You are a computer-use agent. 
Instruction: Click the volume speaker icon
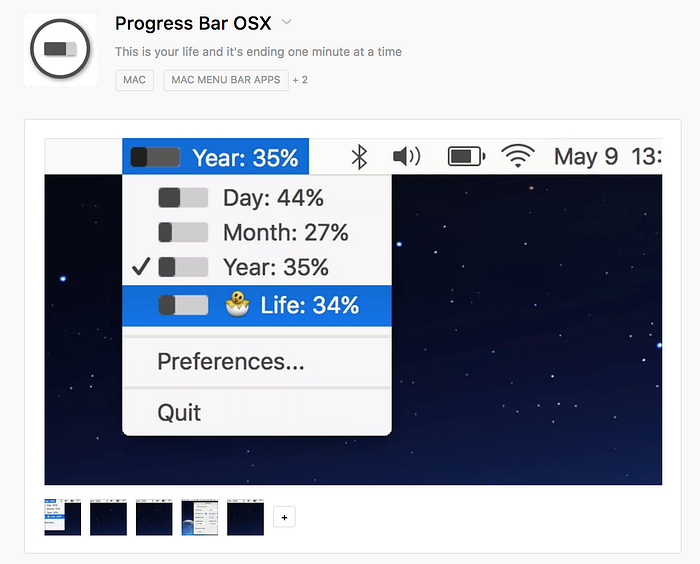coord(406,157)
